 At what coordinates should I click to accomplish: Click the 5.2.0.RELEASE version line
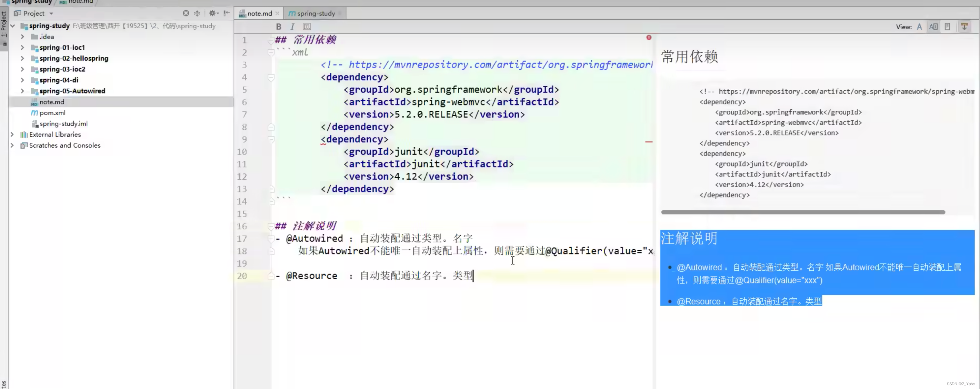[434, 114]
